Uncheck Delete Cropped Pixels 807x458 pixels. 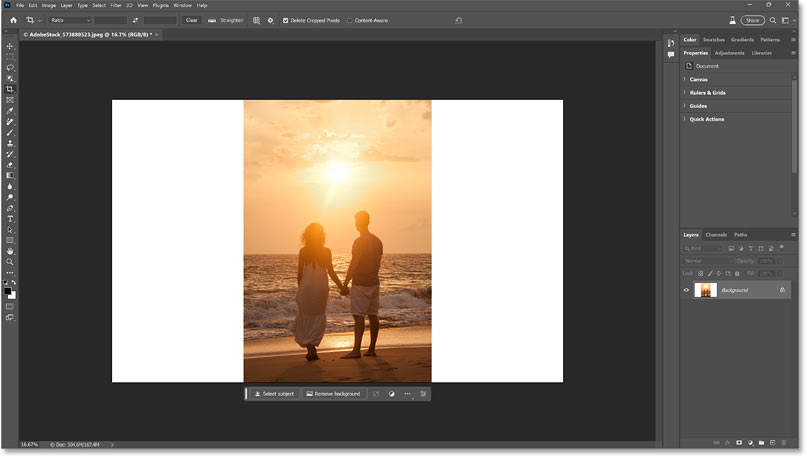click(x=286, y=21)
